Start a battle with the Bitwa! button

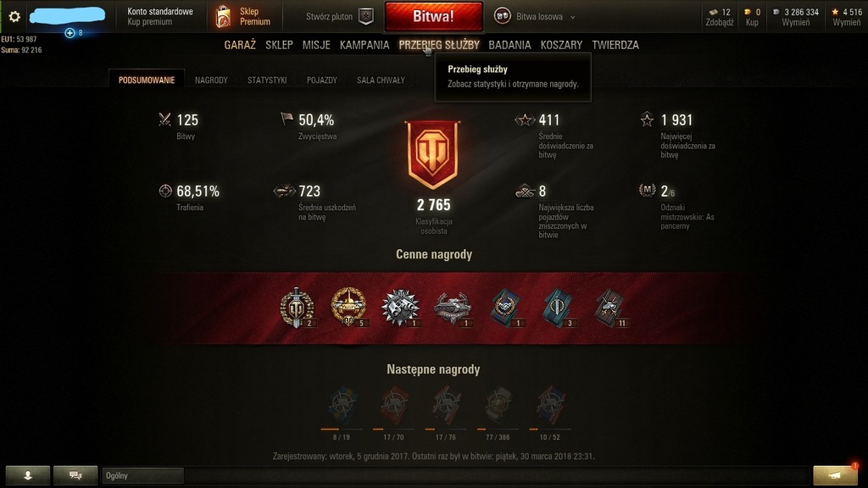click(x=433, y=17)
